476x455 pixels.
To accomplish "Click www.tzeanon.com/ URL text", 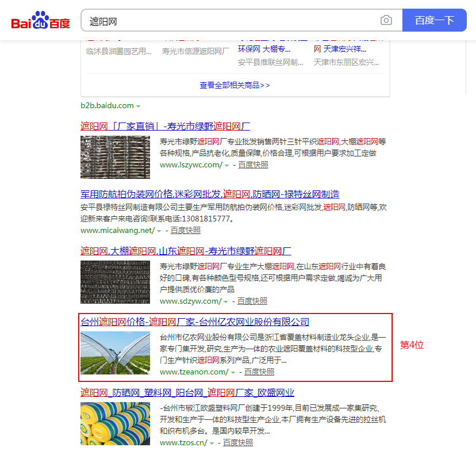I will point(194,372).
